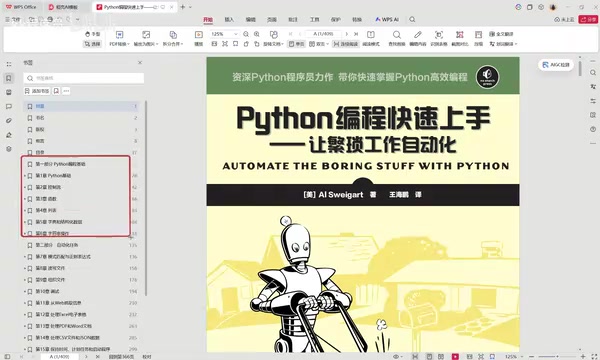Screen dimensions: 600x360
Task: Switch to the 插入 ribbon tab
Action: pyautogui.click(x=229, y=20)
